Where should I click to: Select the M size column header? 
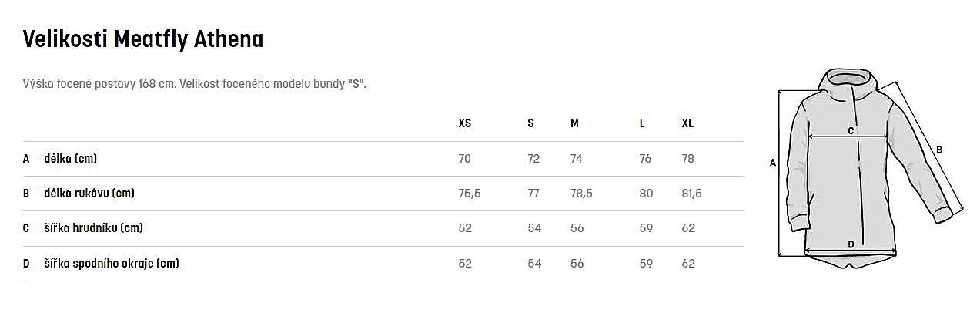click(574, 123)
